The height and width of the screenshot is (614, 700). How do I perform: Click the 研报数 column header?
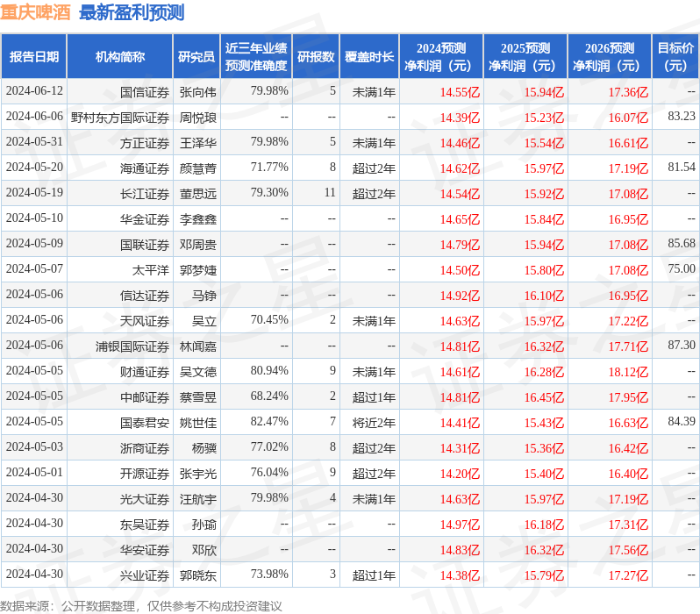pos(316,57)
